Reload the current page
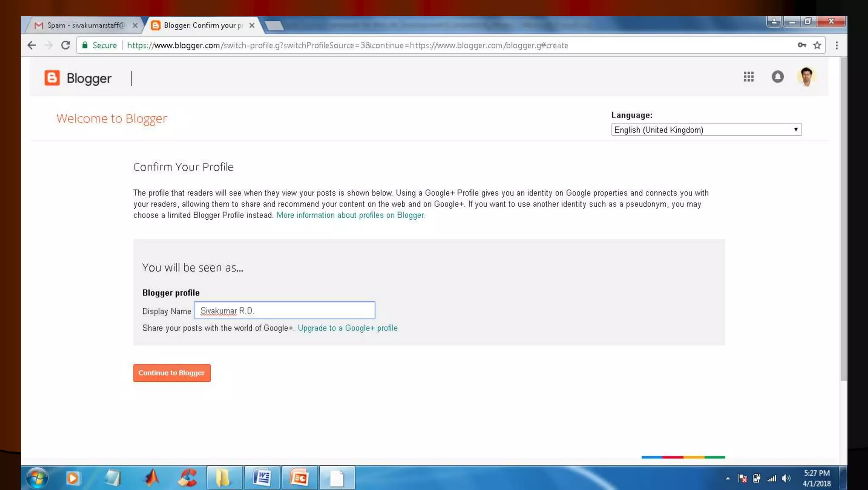 pos(65,45)
